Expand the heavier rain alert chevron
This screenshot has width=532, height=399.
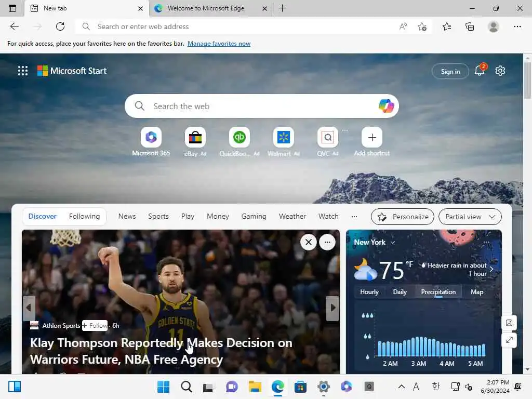click(491, 269)
